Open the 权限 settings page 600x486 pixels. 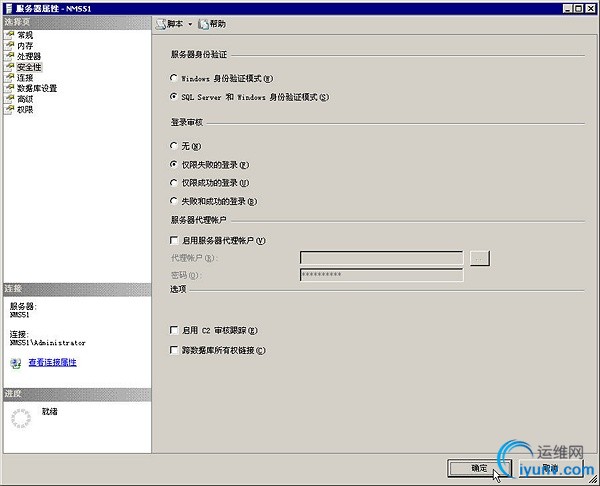25,109
